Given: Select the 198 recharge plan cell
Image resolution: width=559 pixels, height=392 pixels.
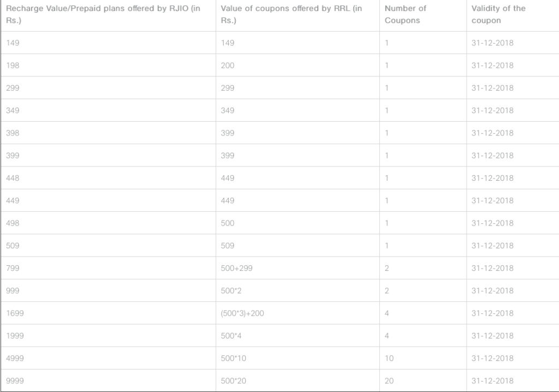Looking at the screenshot, I should tap(108, 66).
